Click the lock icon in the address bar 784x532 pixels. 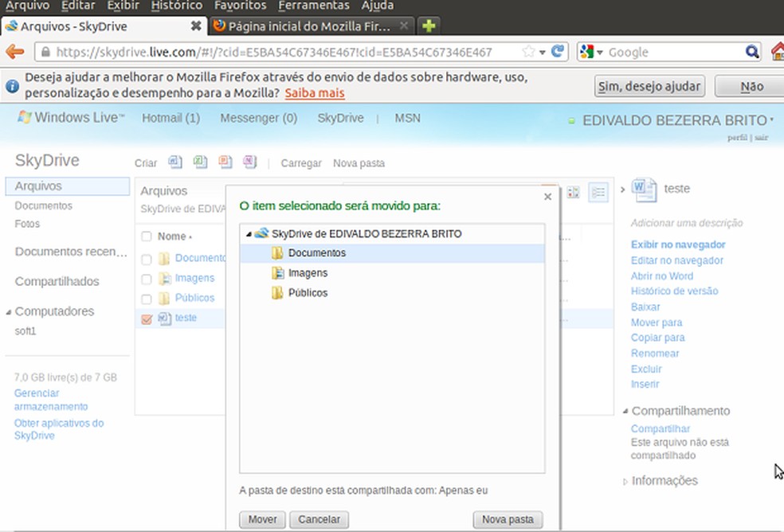coord(45,52)
